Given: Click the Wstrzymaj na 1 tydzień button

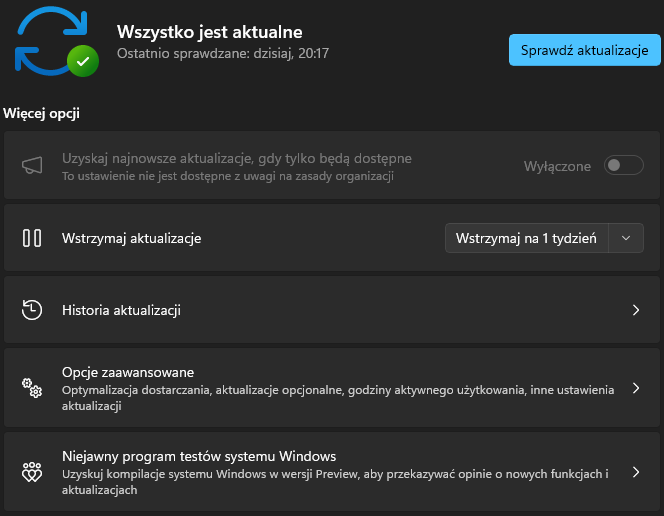Looking at the screenshot, I should tap(526, 238).
